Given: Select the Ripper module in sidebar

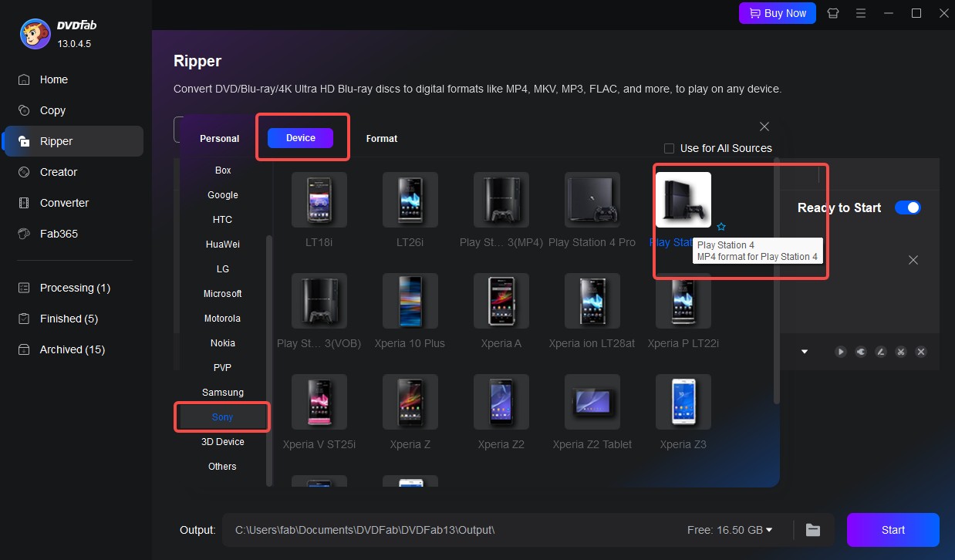Looking at the screenshot, I should [73, 141].
